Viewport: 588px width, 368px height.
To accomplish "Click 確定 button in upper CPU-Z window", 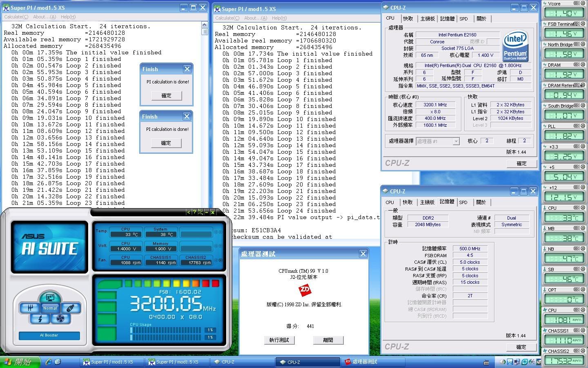I will coord(521,163).
